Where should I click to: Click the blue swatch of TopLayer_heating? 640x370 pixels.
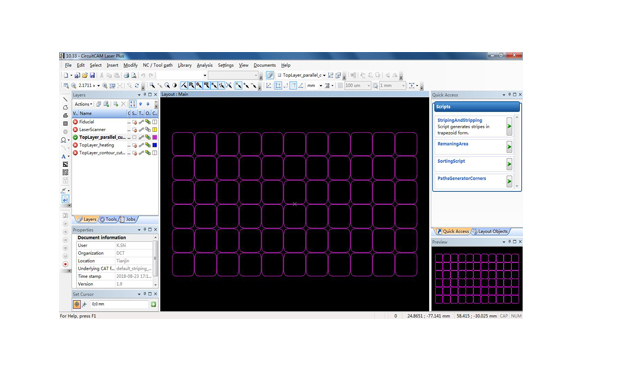[x=155, y=145]
